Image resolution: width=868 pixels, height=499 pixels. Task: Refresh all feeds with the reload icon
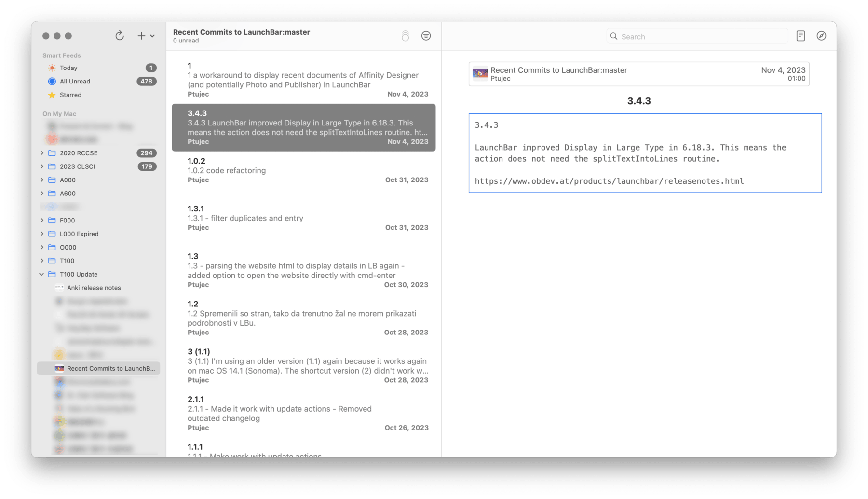[120, 36]
